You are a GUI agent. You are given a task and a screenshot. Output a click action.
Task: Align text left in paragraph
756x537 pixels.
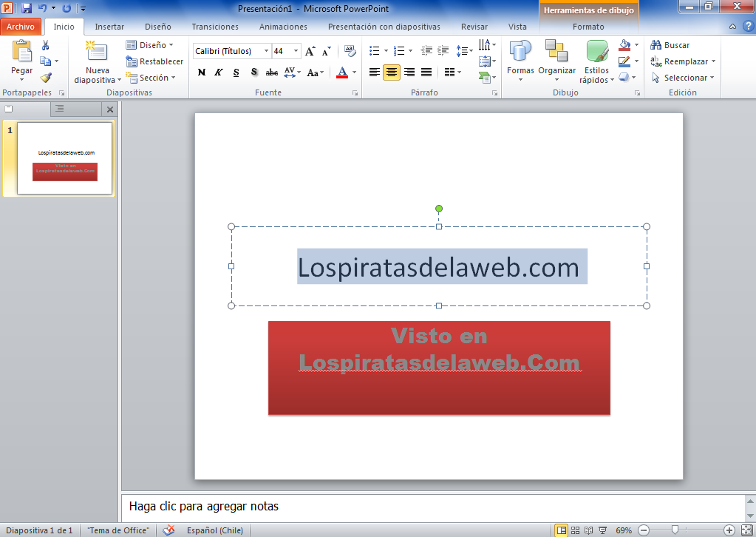(x=375, y=72)
